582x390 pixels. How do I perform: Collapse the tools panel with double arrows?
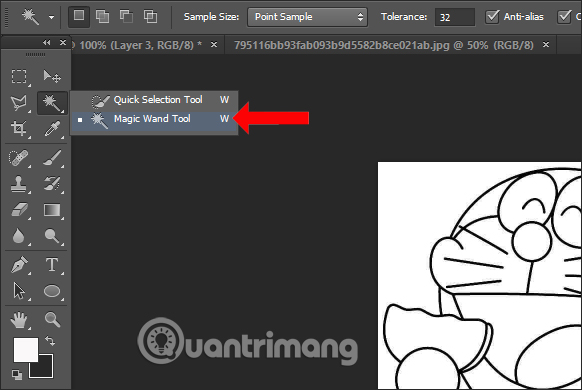(47, 43)
